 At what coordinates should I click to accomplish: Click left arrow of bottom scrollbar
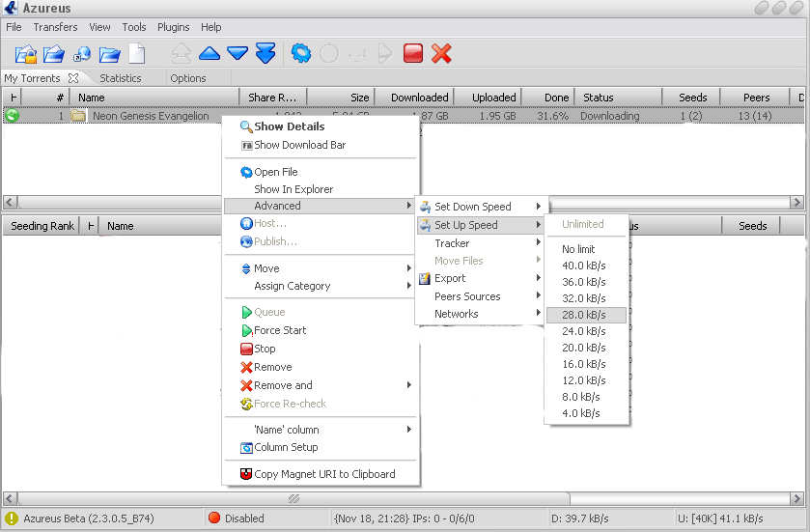coord(10,498)
